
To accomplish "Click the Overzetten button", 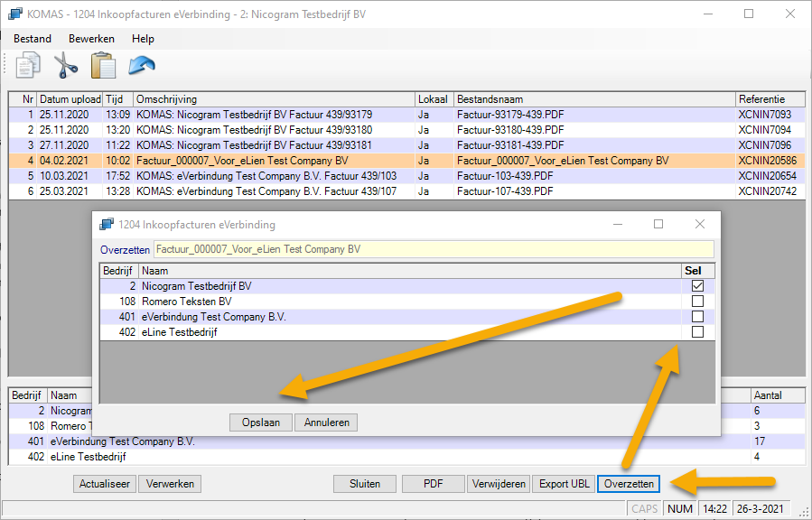I will tap(629, 484).
